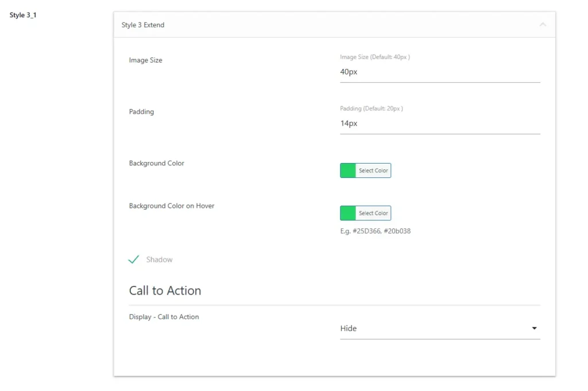Click the Style 3 Extend header title
This screenshot has width=588, height=391.
point(143,25)
